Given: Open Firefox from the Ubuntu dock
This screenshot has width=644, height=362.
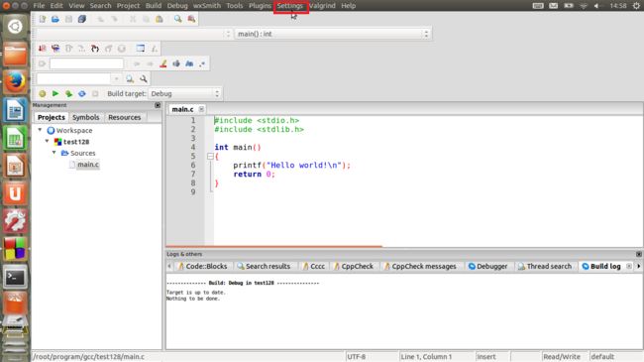Looking at the screenshot, I should pos(15,82).
